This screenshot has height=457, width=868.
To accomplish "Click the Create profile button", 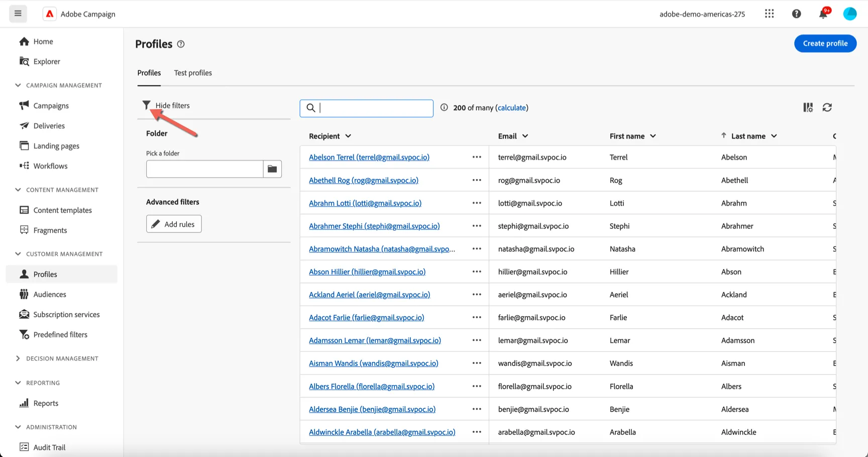I will 825,43.
